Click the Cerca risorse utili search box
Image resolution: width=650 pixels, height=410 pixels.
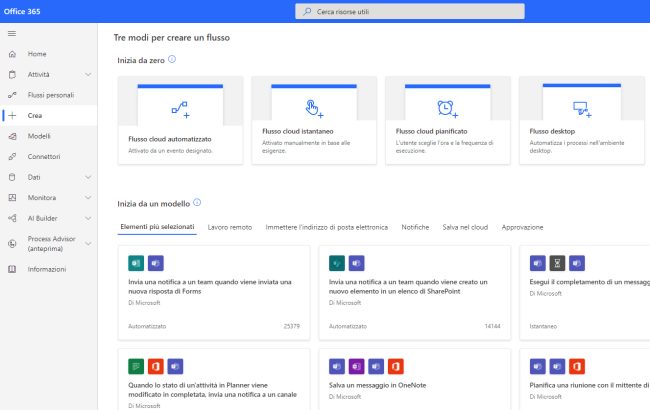[410, 12]
